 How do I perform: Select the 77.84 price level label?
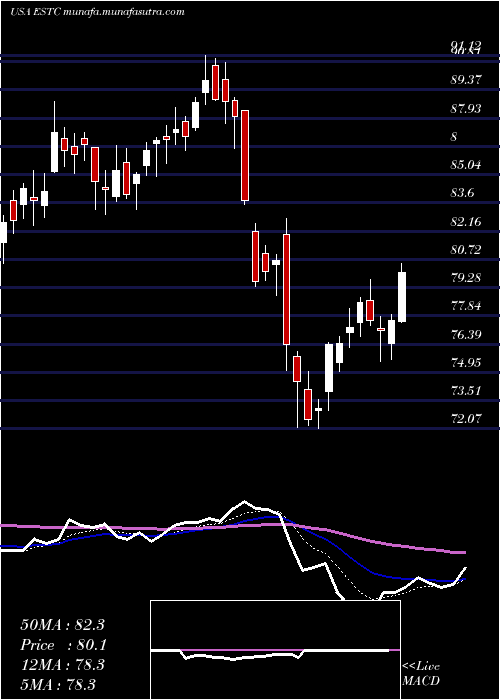pyautogui.click(x=466, y=306)
